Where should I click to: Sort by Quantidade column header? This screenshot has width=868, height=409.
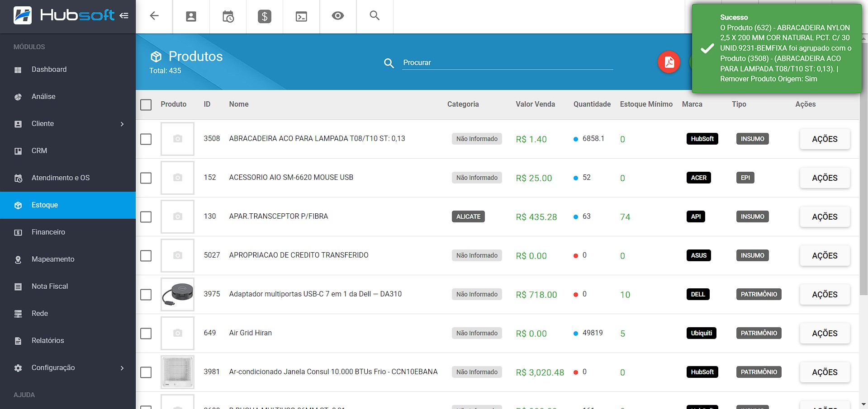[x=592, y=104]
